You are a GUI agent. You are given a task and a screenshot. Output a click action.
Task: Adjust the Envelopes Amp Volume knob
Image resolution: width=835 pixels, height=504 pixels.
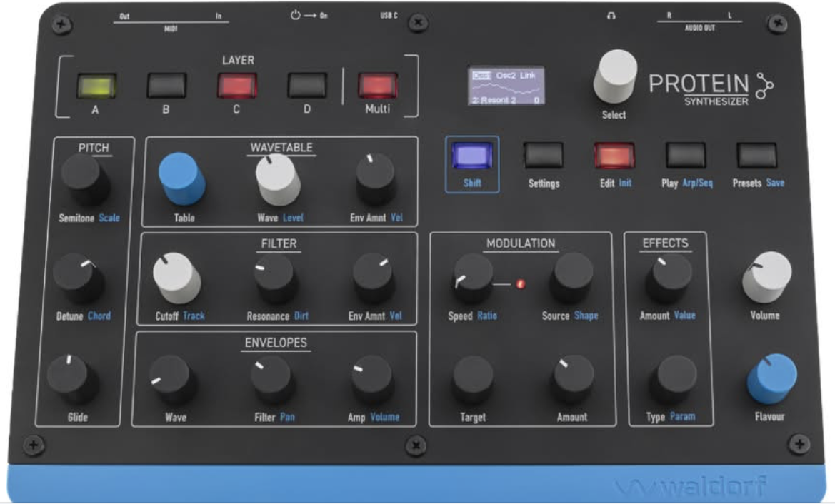point(372,380)
